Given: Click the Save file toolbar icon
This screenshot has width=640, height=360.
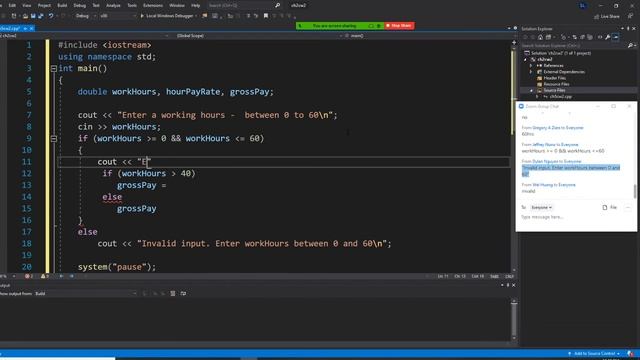Looking at the screenshot, I should (x=33, y=16).
